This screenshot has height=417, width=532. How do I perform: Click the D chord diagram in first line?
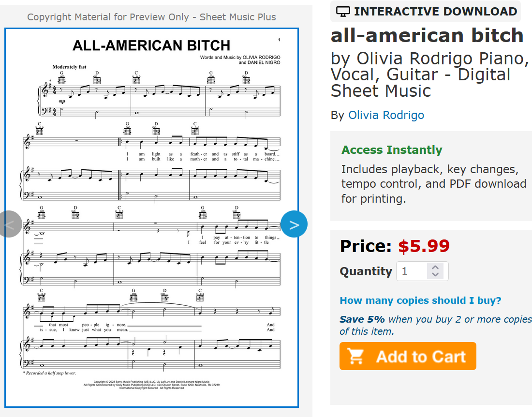coord(97,78)
